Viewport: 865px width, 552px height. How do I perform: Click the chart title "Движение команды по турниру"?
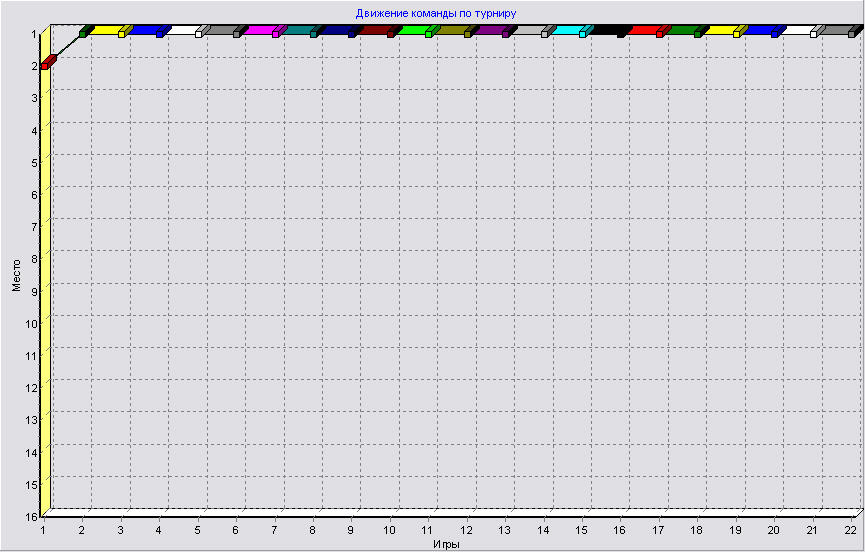436,13
